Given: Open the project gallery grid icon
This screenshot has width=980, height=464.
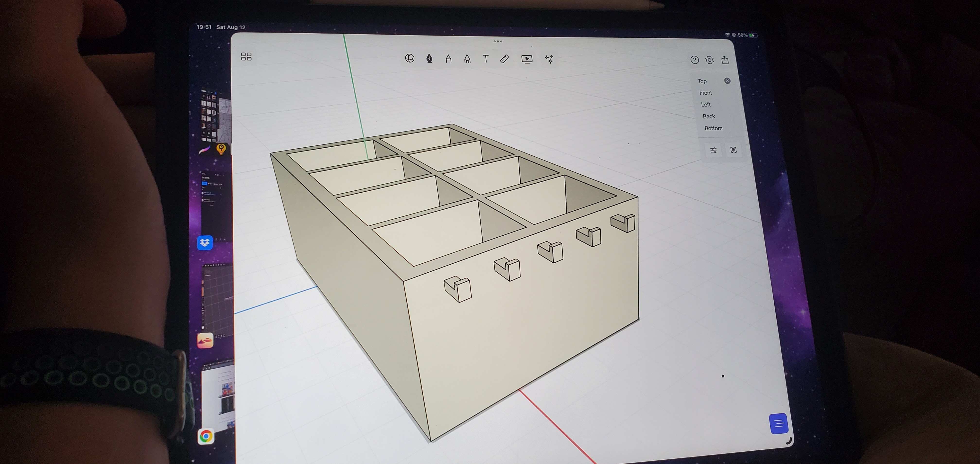Looking at the screenshot, I should coord(246,57).
